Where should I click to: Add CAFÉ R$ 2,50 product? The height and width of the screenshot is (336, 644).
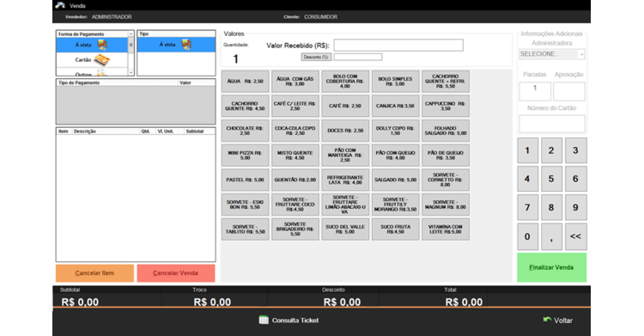click(345, 106)
